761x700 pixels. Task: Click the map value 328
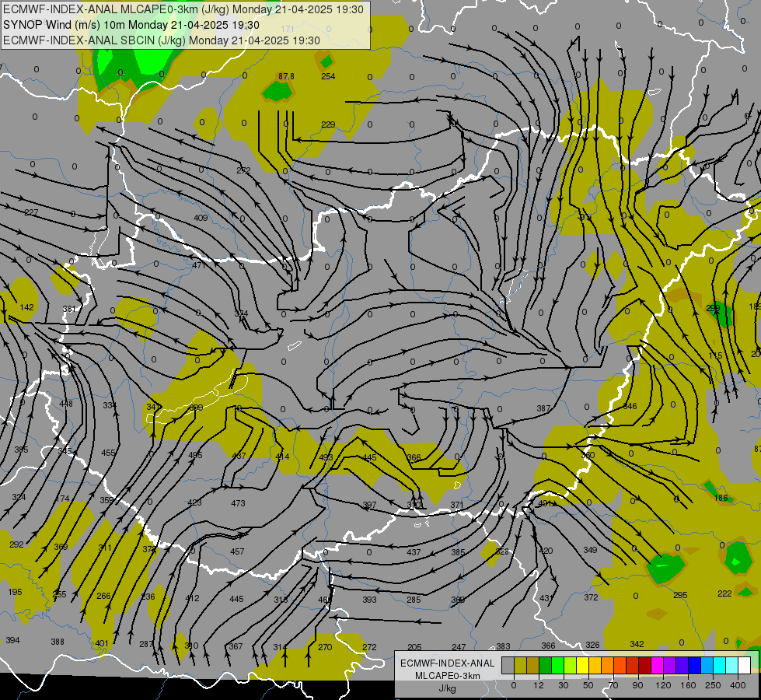click(502, 551)
